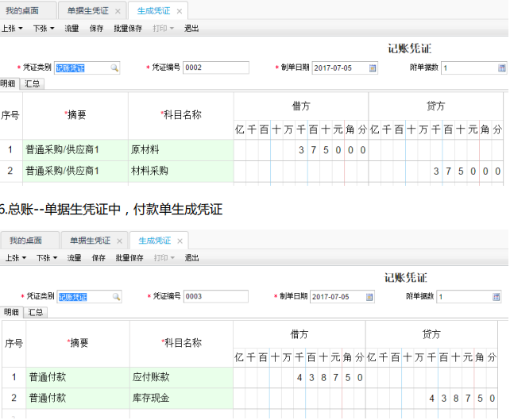Focus the 凭证编号 field showing 0003
This screenshot has height=420, width=510.
point(216,296)
